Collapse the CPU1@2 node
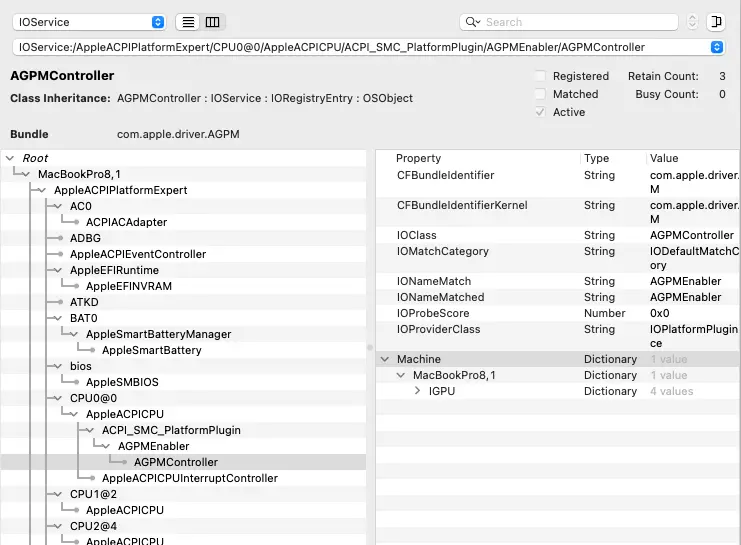The image size is (741, 545). [x=58, y=494]
